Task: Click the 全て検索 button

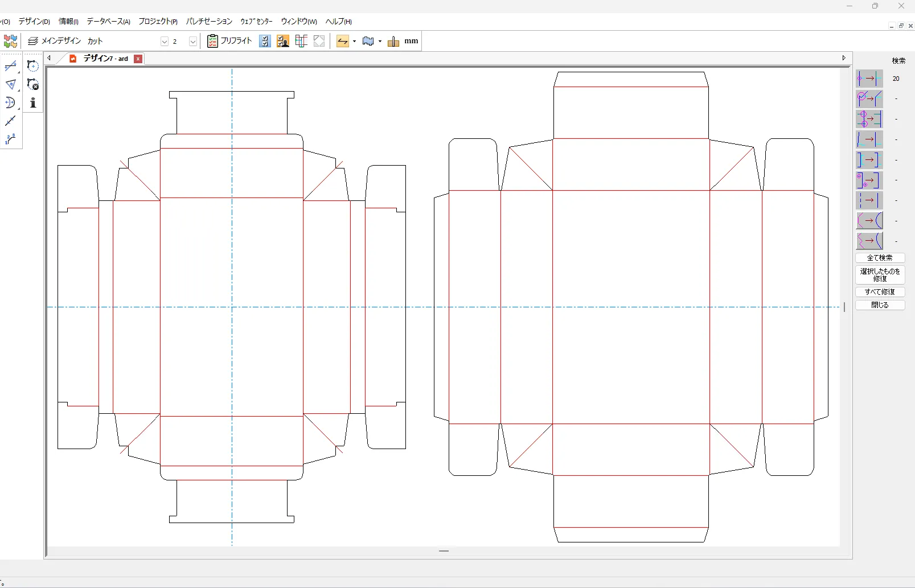Action: (x=880, y=258)
